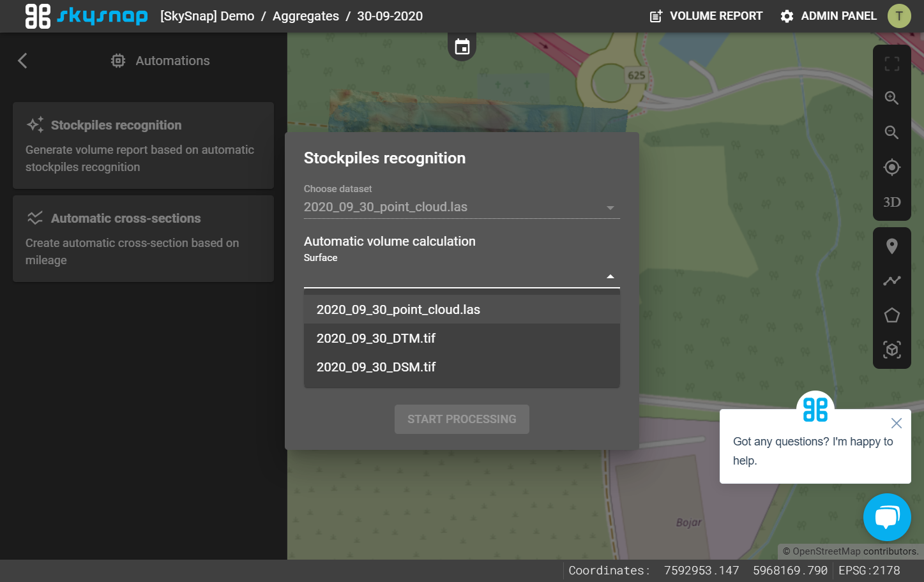Open the user avatar T menu
The height and width of the screenshot is (582, 924).
click(x=899, y=16)
